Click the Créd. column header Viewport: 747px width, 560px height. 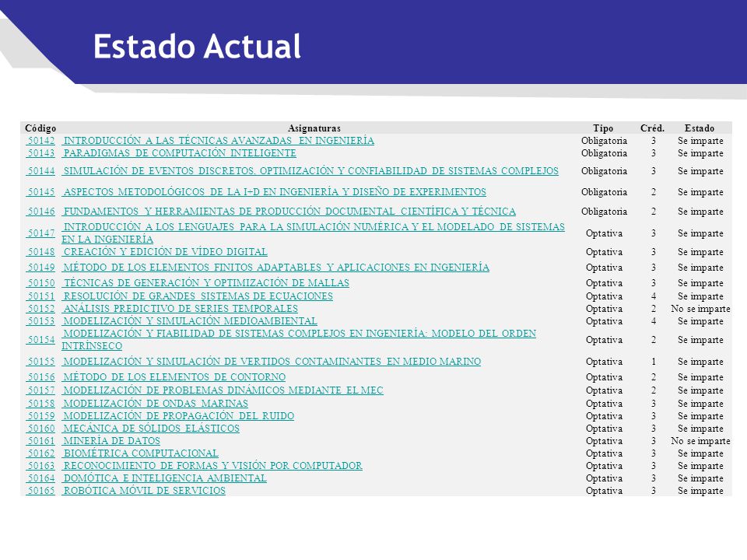(652, 128)
